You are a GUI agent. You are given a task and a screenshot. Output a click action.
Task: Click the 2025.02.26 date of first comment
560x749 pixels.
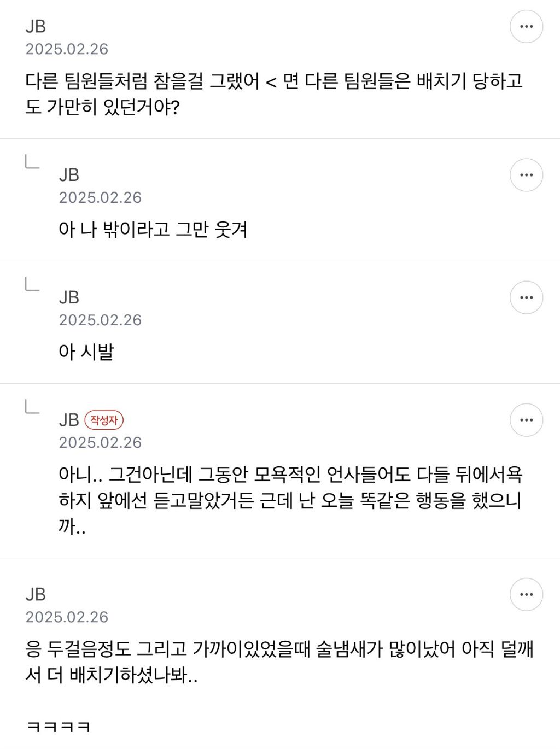pos(67,49)
